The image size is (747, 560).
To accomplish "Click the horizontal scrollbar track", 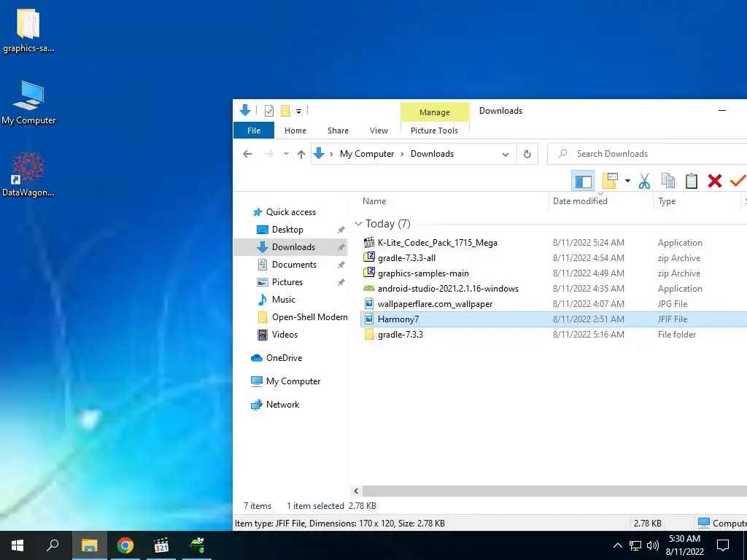I will coord(554,491).
